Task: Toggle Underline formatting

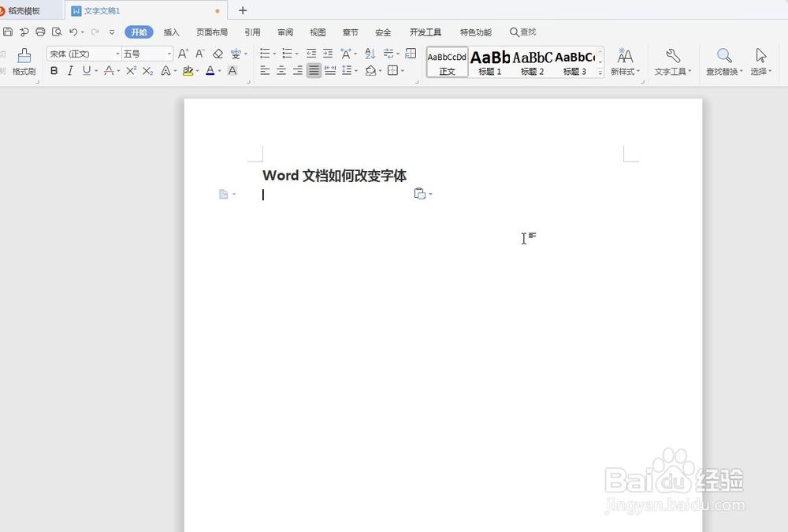Action: pyautogui.click(x=87, y=71)
